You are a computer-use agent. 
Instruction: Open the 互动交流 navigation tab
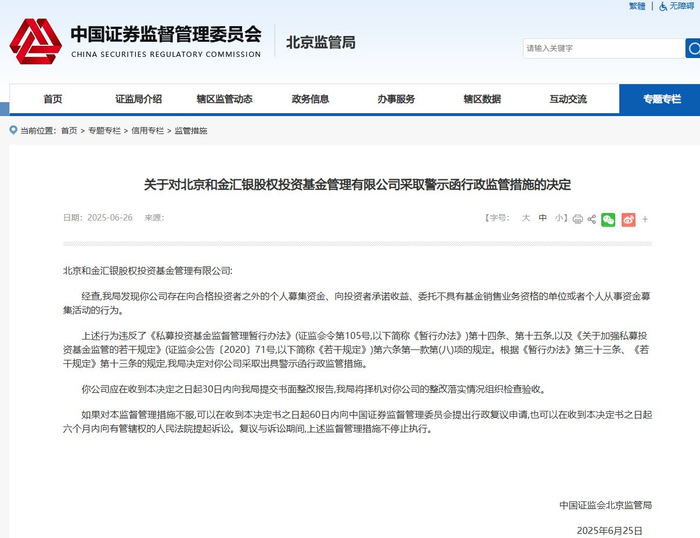coord(568,99)
